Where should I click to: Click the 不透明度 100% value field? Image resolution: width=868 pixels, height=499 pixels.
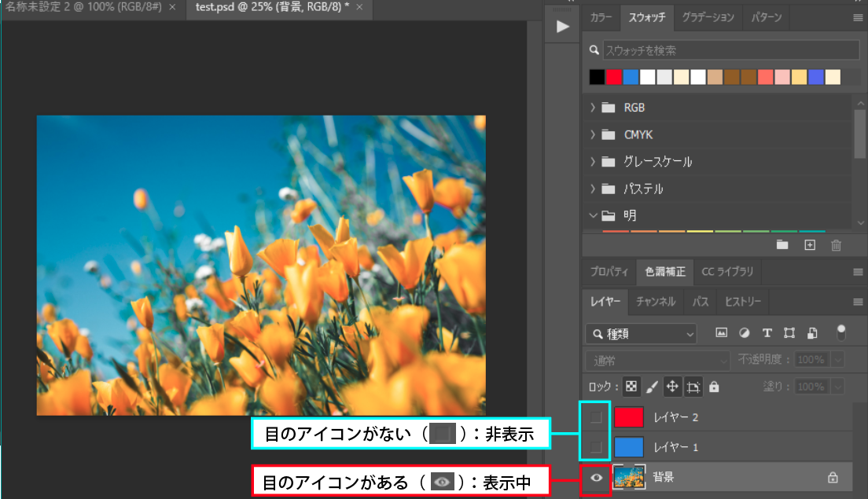tap(812, 360)
